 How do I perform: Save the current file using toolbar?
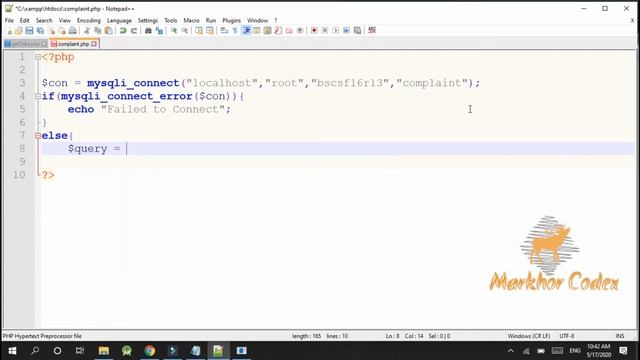(29, 31)
